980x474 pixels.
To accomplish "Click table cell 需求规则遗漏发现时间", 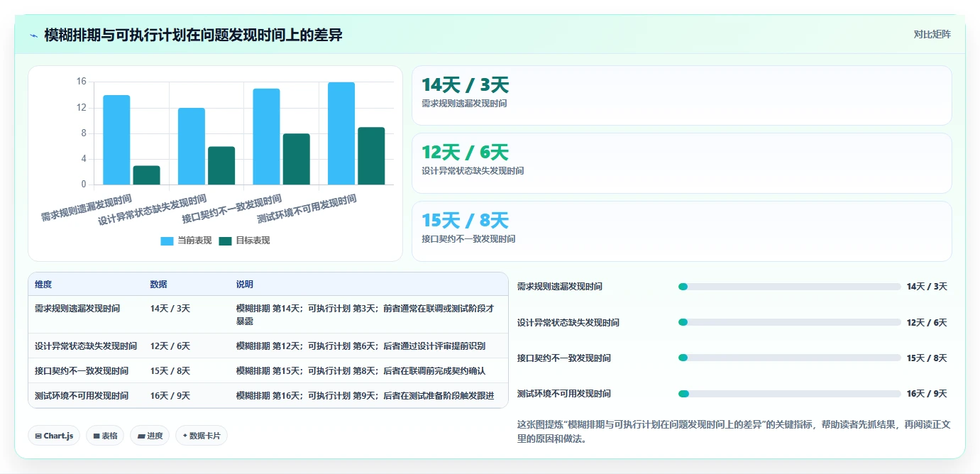I will (x=77, y=309).
